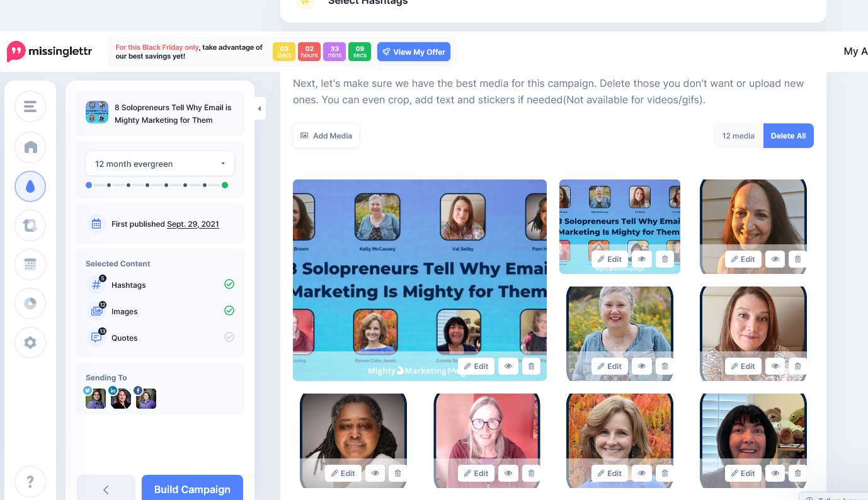Image resolution: width=868 pixels, height=500 pixels.
Task: Open the hamburger menu in the sidebar
Action: click(x=30, y=106)
